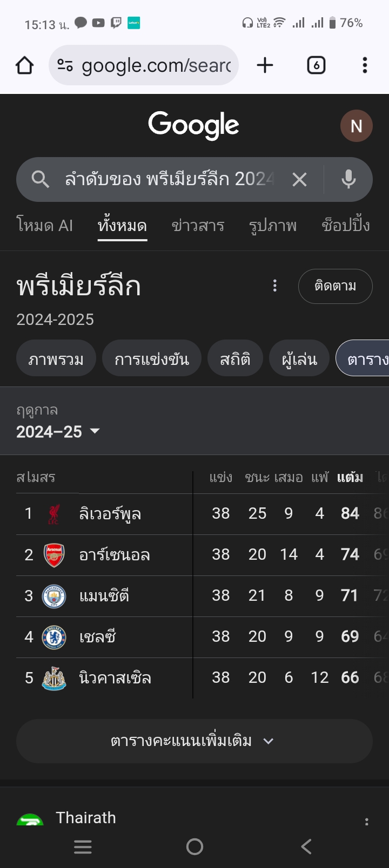The image size is (389, 868).
Task: Tap the ติดตาม follow button
Action: (335, 286)
